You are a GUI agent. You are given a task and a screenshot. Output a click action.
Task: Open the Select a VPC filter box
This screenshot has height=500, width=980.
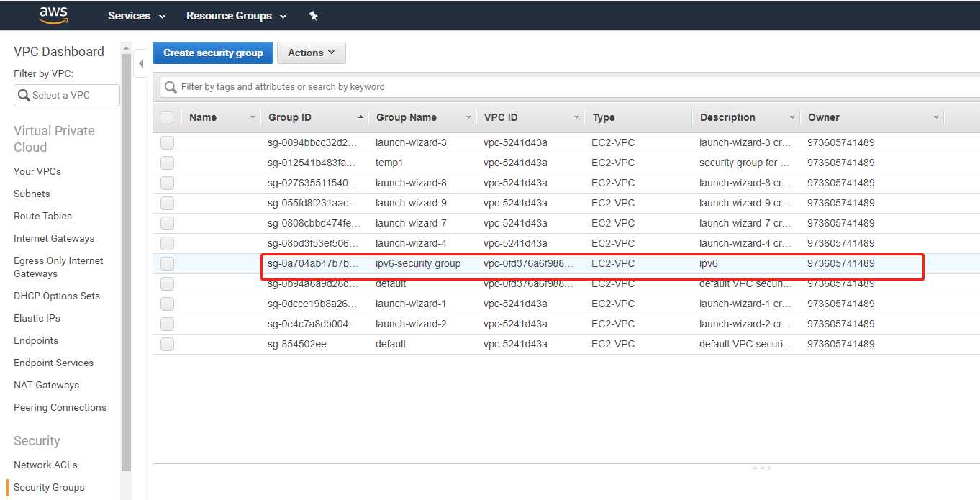pos(67,95)
